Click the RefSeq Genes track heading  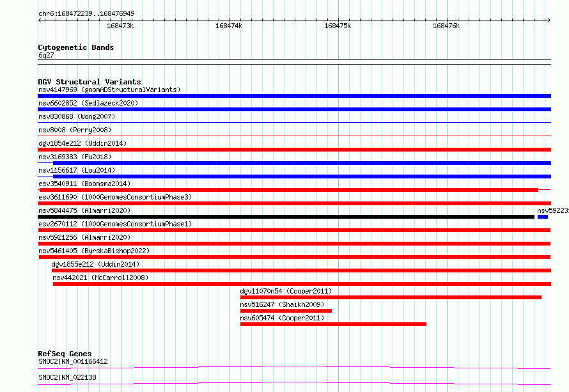[65, 354]
